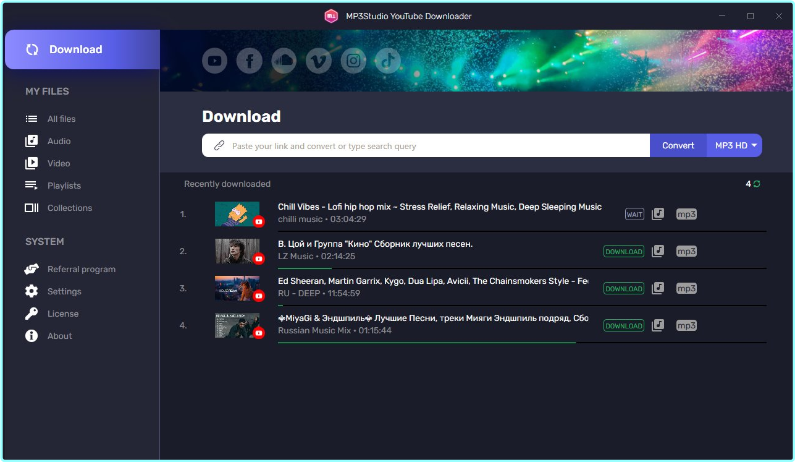Open Settings from the sidebar
The image size is (795, 462).
click(64, 292)
